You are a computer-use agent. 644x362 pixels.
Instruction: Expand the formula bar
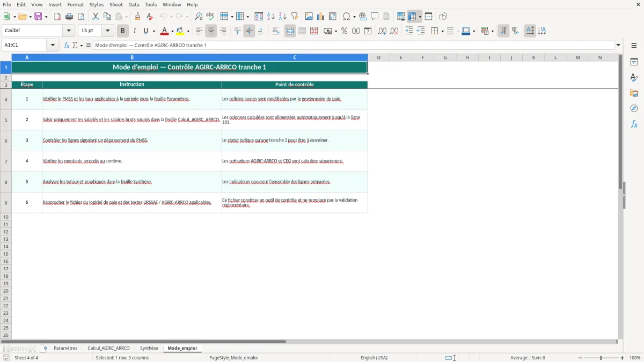tap(618, 45)
